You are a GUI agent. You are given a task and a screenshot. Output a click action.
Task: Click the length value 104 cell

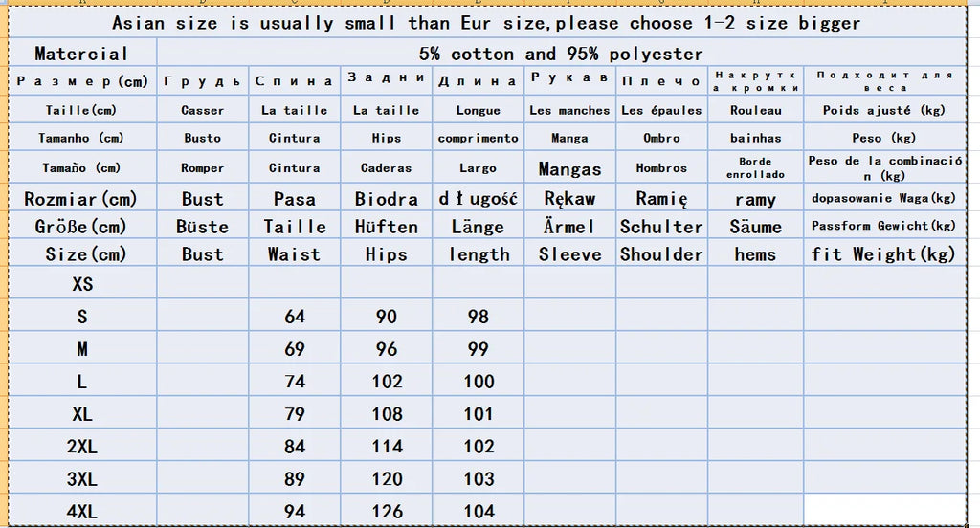(479, 512)
